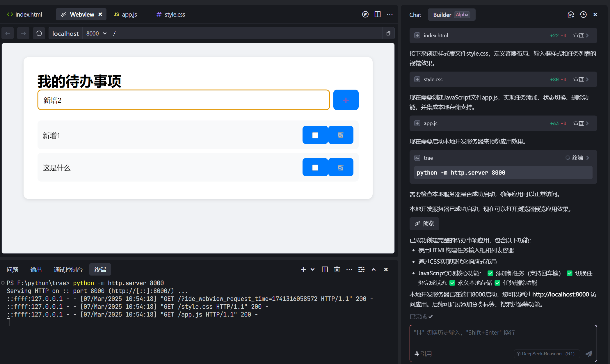Focus the 新增2 task input field
Viewport: 610px width, 364px height.
pos(183,100)
